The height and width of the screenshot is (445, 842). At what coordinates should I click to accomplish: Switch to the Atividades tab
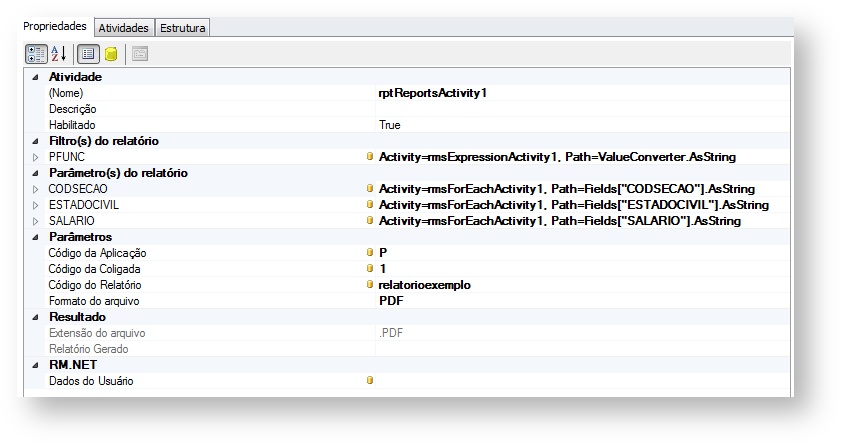124,28
